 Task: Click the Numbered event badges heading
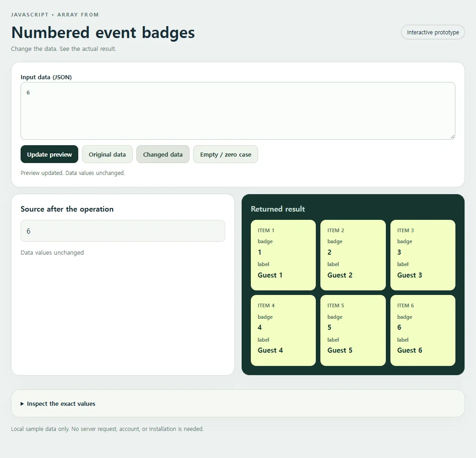[103, 33]
